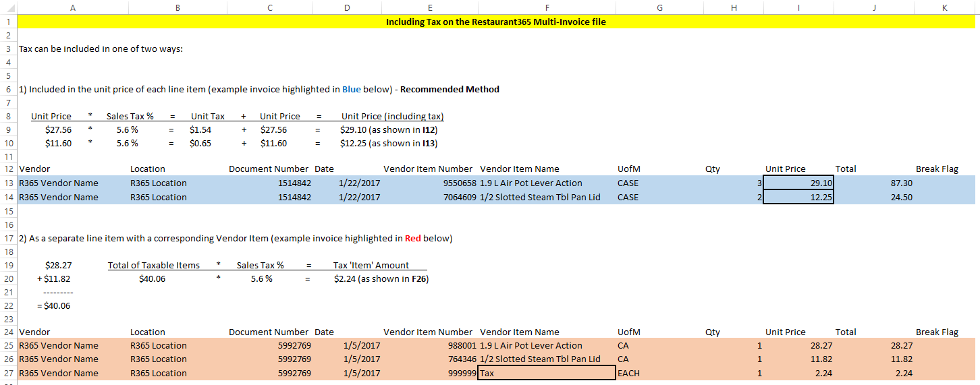Click document number 5992769 in row 25
Image resolution: width=980 pixels, height=385 pixels.
pos(295,345)
